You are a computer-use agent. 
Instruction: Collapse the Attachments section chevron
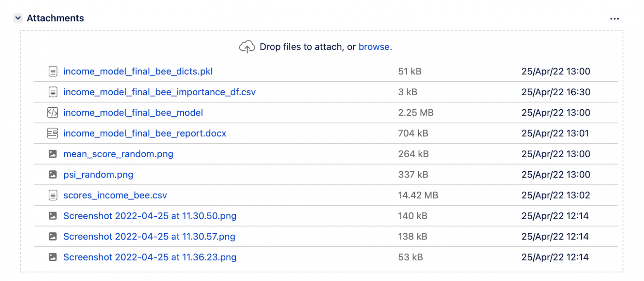[x=18, y=18]
